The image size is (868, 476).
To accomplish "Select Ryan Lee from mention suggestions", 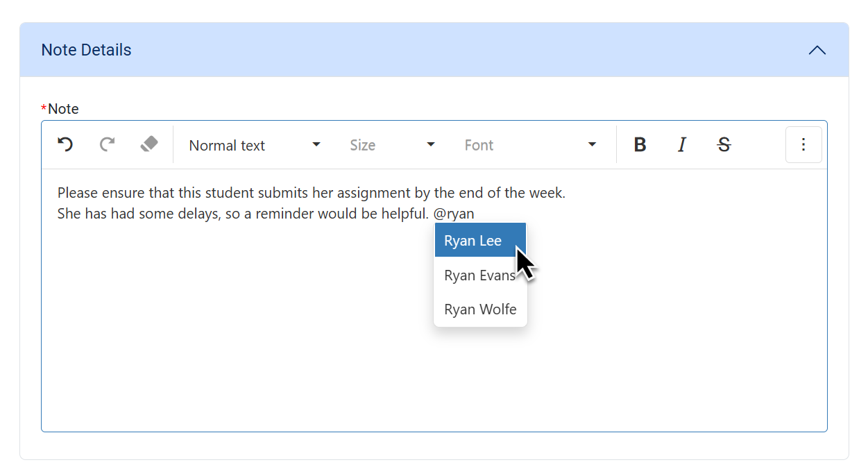I will click(x=473, y=241).
